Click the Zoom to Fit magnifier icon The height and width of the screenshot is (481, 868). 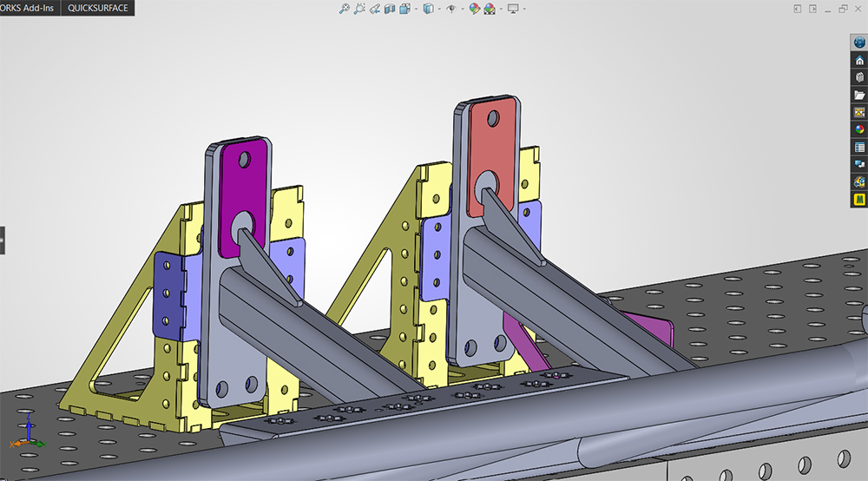tap(345, 9)
